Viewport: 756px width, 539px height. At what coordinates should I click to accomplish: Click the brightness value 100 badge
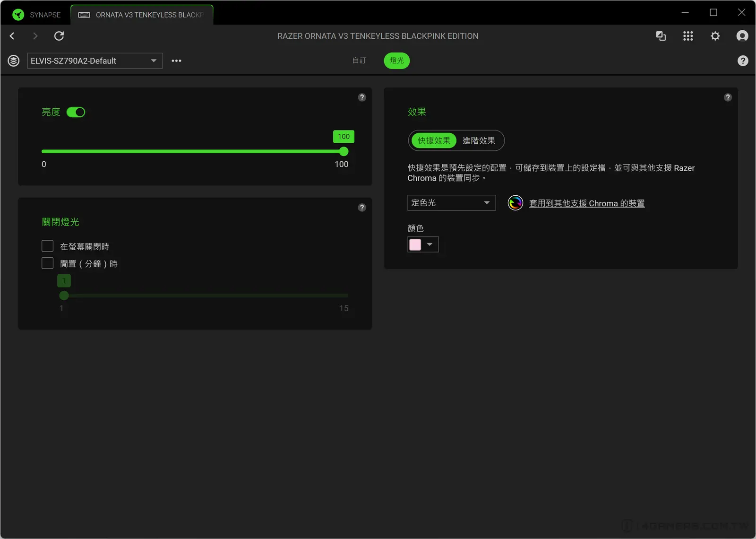point(344,137)
